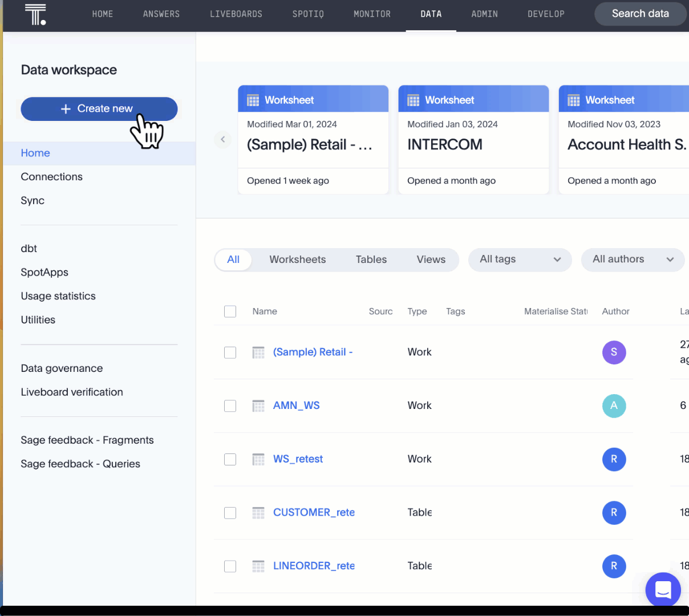This screenshot has height=616, width=689.
Task: Select the LINEORDER_rete row checkbox
Action: click(230, 566)
